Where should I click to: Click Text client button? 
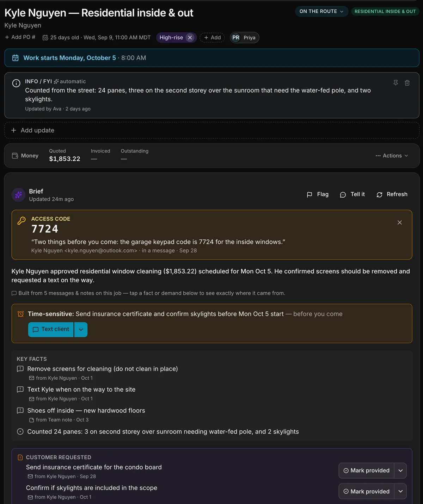[x=51, y=330]
